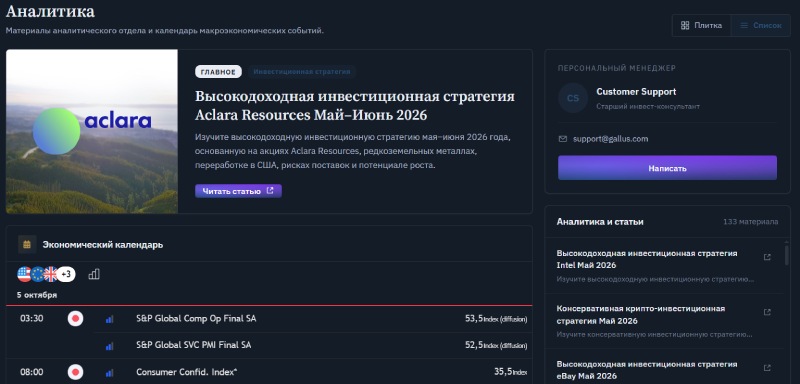This screenshot has width=800, height=384.
Task: Open the Aclara Resources strategy headline
Action: tap(355, 106)
